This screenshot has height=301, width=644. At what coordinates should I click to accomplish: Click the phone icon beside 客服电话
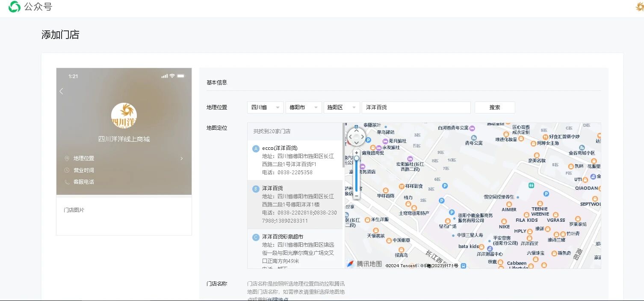(67, 182)
